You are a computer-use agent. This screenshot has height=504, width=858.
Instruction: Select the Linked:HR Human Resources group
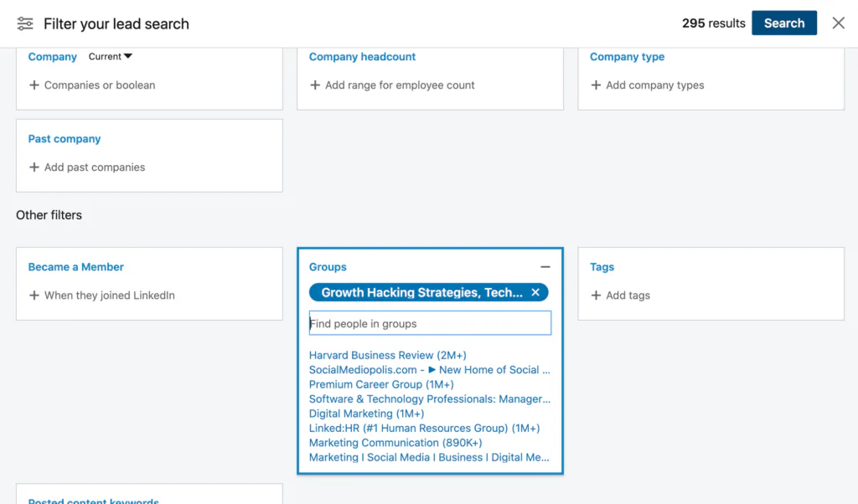[x=422, y=428]
